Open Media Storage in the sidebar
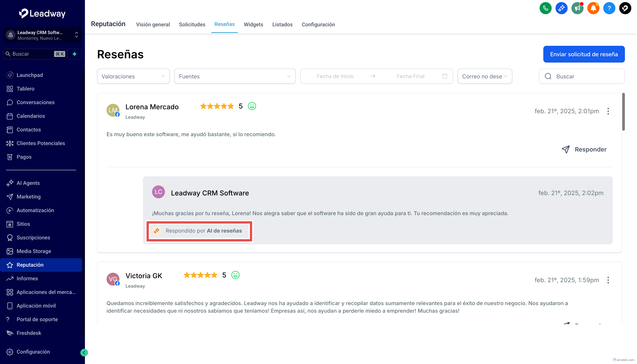The width and height of the screenshot is (637, 364). [34, 251]
